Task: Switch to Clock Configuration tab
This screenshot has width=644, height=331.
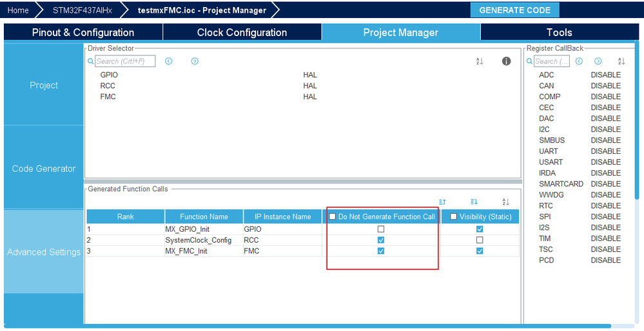Action: coord(242,32)
